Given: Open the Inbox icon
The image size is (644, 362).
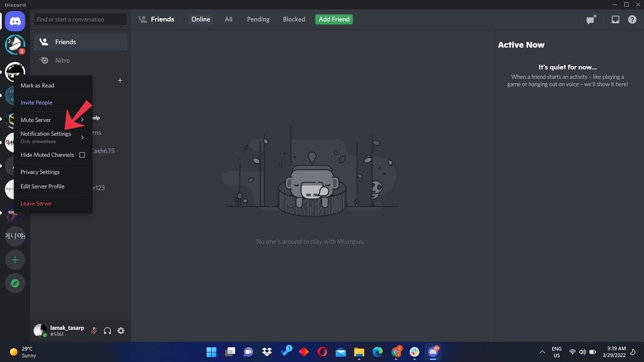Looking at the screenshot, I should pos(615,19).
